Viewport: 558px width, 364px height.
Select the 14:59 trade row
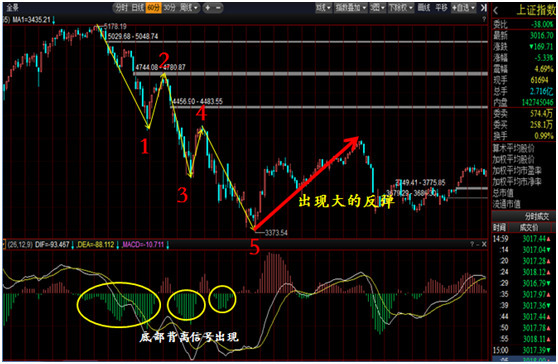coord(523,239)
